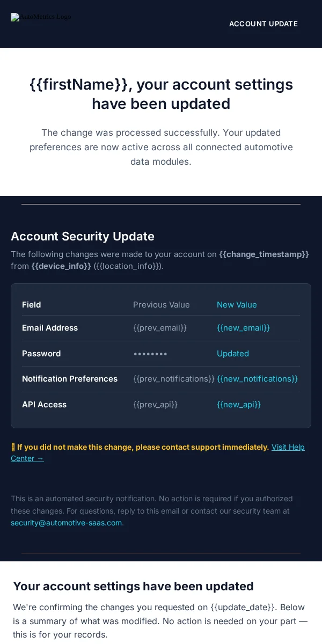Click the masked previous password dots
Image resolution: width=322 pixels, height=644 pixels.
[150, 354]
